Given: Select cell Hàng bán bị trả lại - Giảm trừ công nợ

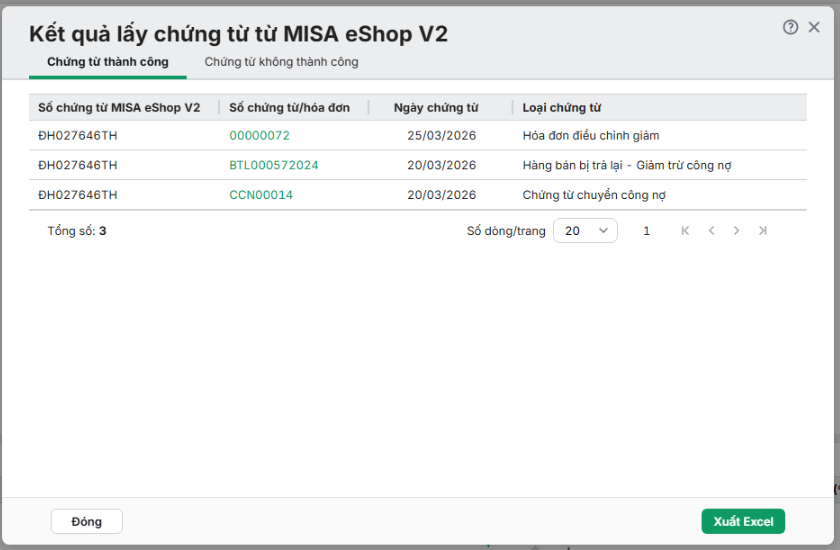Looking at the screenshot, I should pyautogui.click(x=627, y=165).
